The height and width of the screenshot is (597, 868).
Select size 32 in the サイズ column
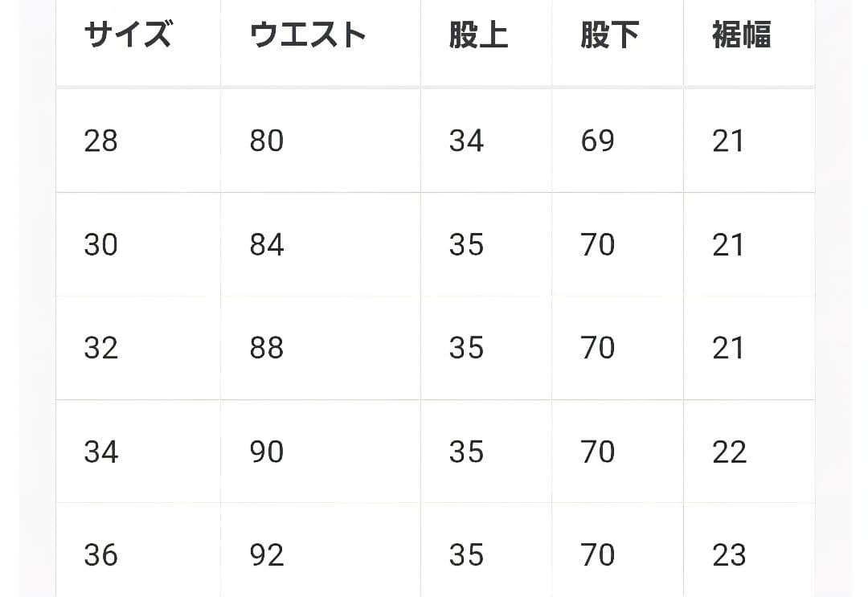(x=100, y=348)
